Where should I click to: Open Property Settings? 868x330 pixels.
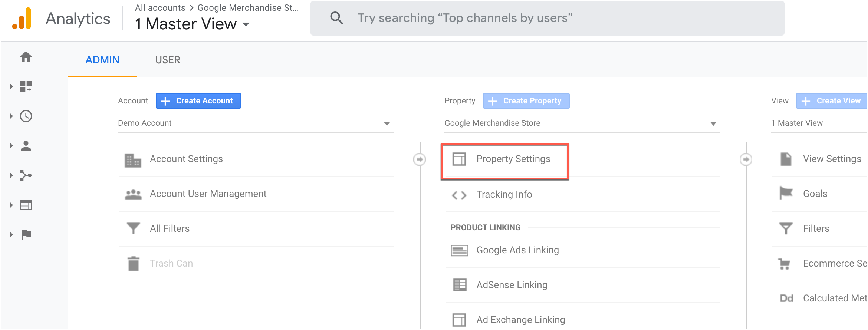click(x=513, y=159)
